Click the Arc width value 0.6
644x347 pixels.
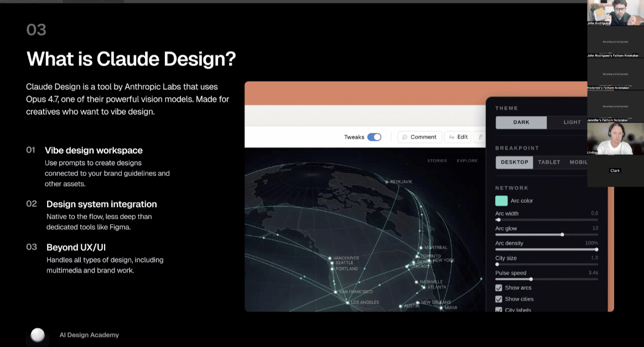[x=594, y=213]
